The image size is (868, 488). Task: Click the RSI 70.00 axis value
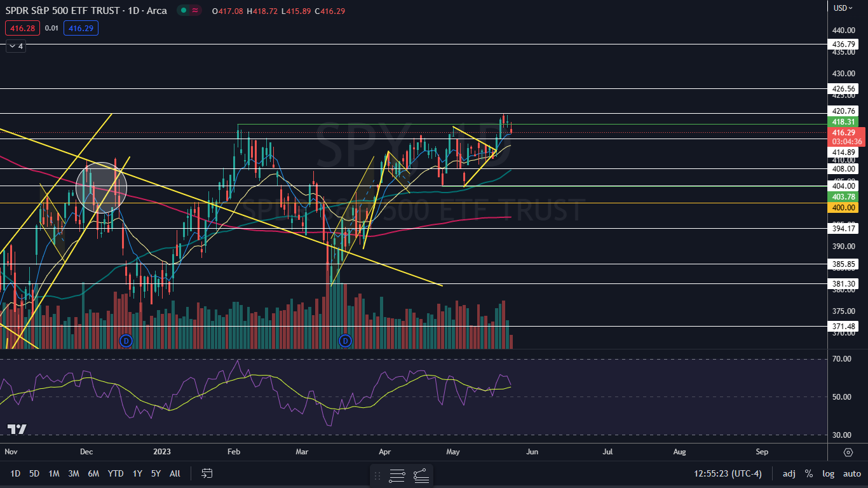[x=842, y=359]
